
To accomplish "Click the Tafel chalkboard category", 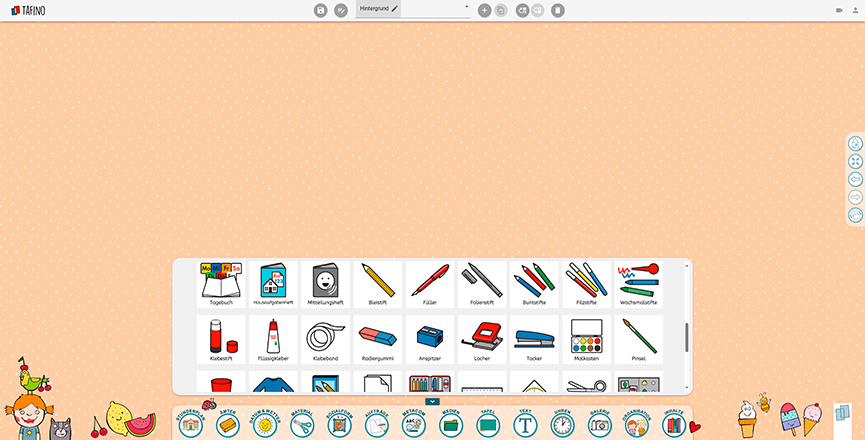I will click(x=487, y=424).
